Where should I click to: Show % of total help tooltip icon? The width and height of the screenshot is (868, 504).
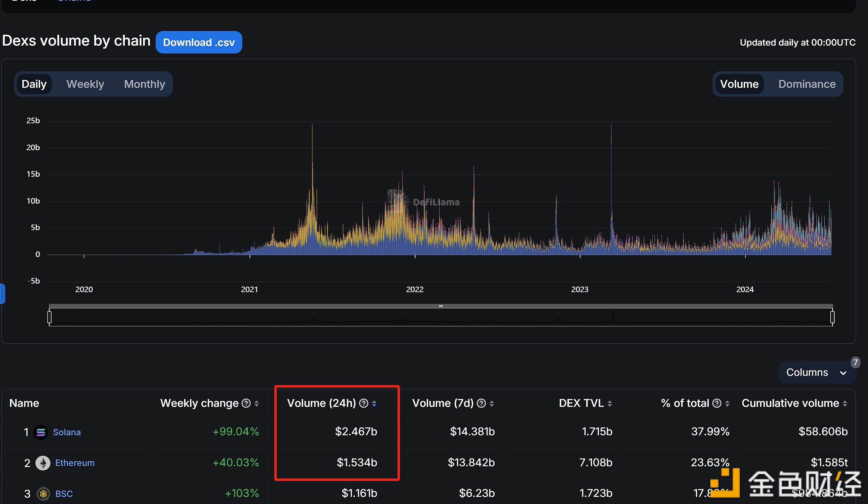tap(717, 403)
